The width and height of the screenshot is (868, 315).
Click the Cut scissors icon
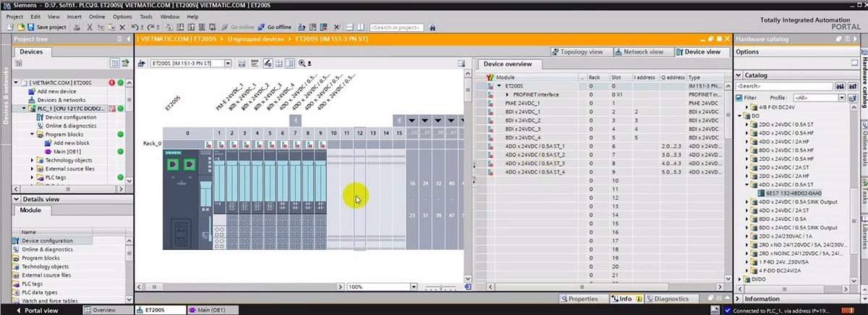[90, 27]
